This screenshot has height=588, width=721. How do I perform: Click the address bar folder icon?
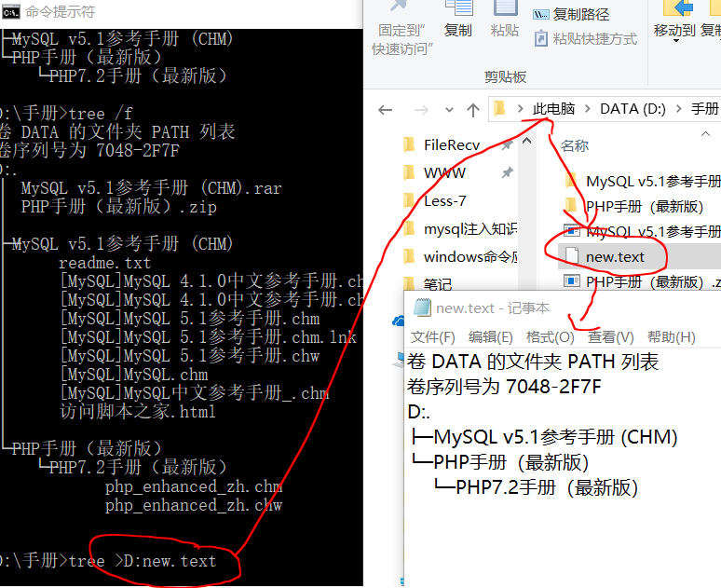coord(499,109)
